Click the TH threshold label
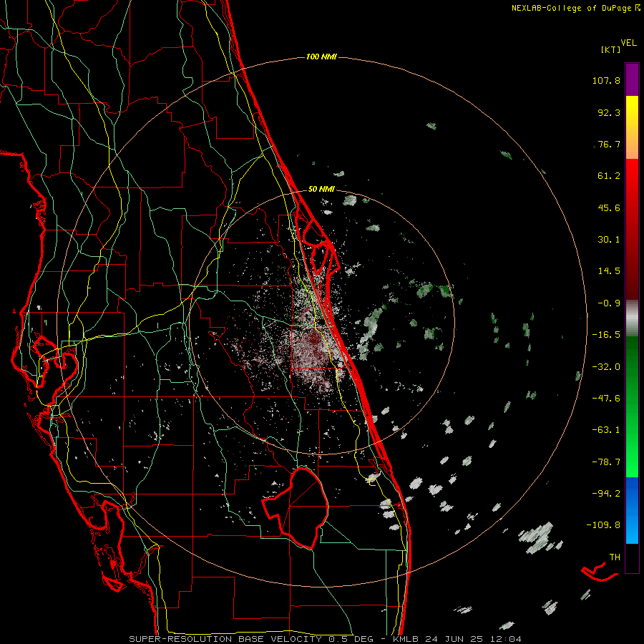The image size is (644, 644). point(615,557)
